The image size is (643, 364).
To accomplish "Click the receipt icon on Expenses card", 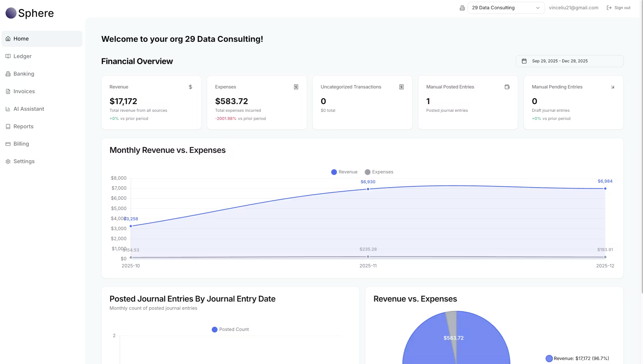I will 296,87.
